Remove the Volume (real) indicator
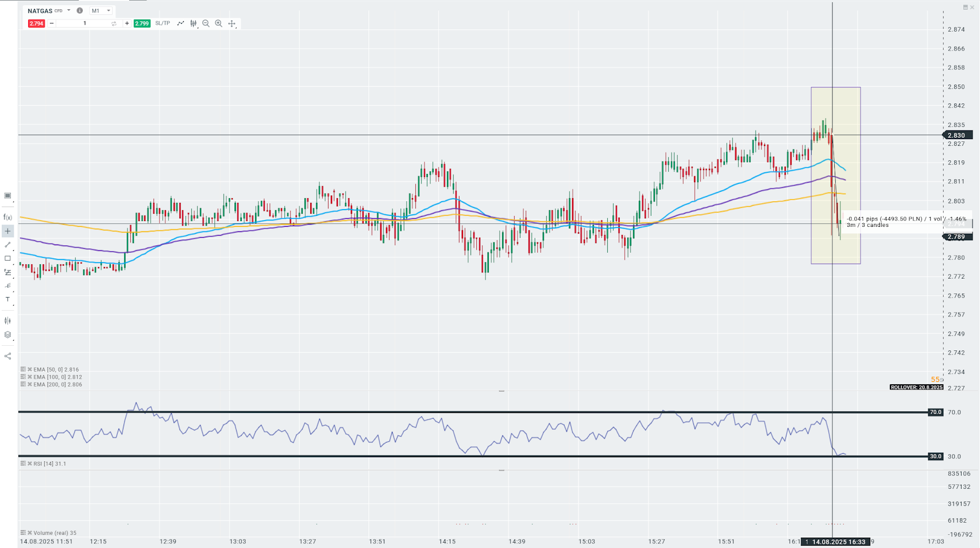Screen dimensions: 980x548 click(x=29, y=533)
